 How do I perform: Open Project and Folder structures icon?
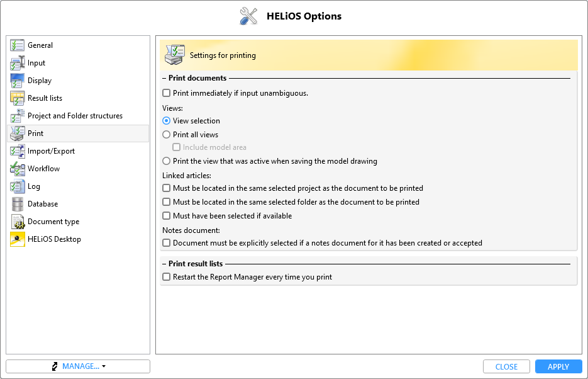(17, 116)
